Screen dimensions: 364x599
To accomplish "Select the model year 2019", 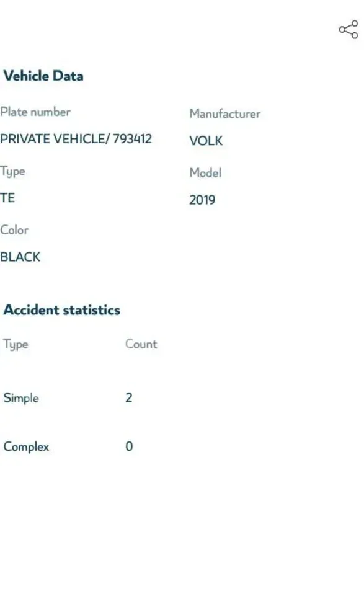I will tap(202, 200).
